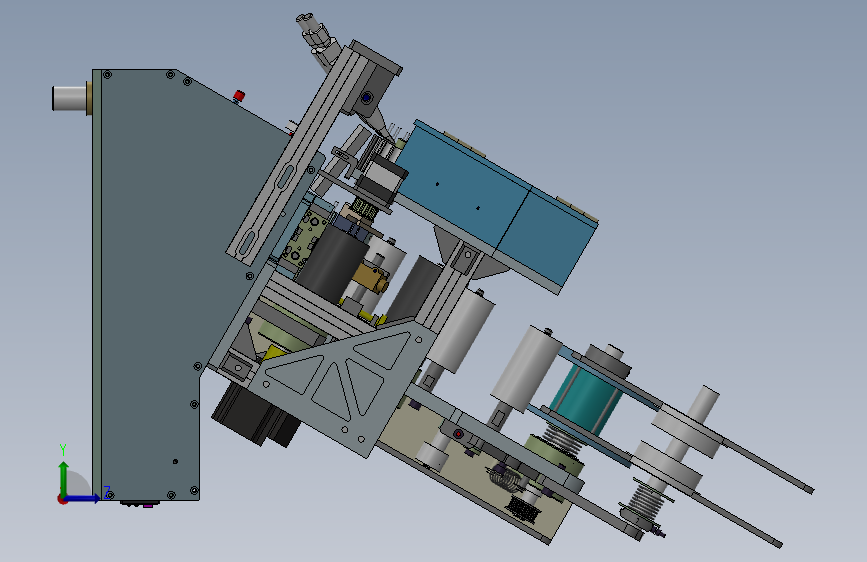
Task: Select the coil spring under the teal cylinder
Action: pyautogui.click(x=562, y=439)
